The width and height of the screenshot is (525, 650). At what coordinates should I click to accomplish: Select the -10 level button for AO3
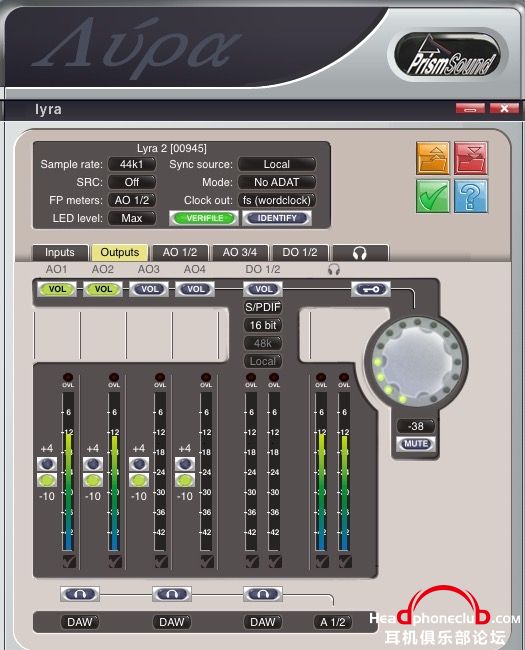(139, 480)
